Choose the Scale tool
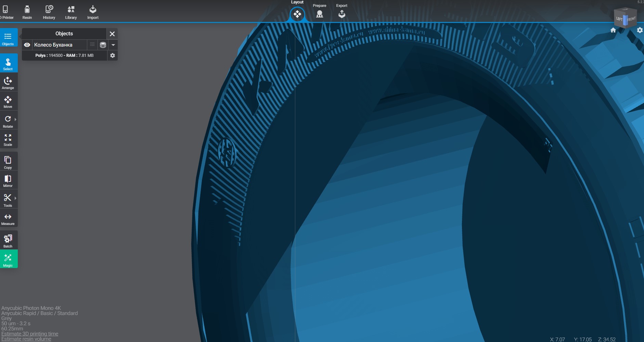Image resolution: width=644 pixels, height=342 pixels. pyautogui.click(x=8, y=140)
